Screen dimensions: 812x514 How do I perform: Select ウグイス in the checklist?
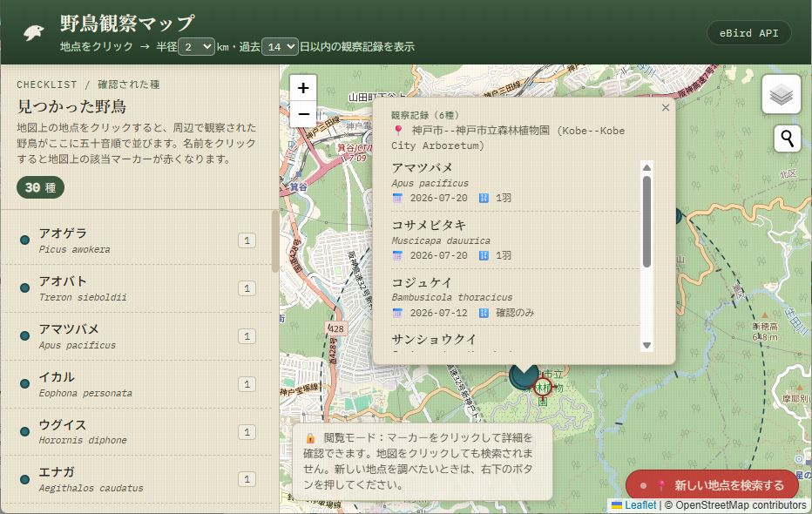point(137,432)
